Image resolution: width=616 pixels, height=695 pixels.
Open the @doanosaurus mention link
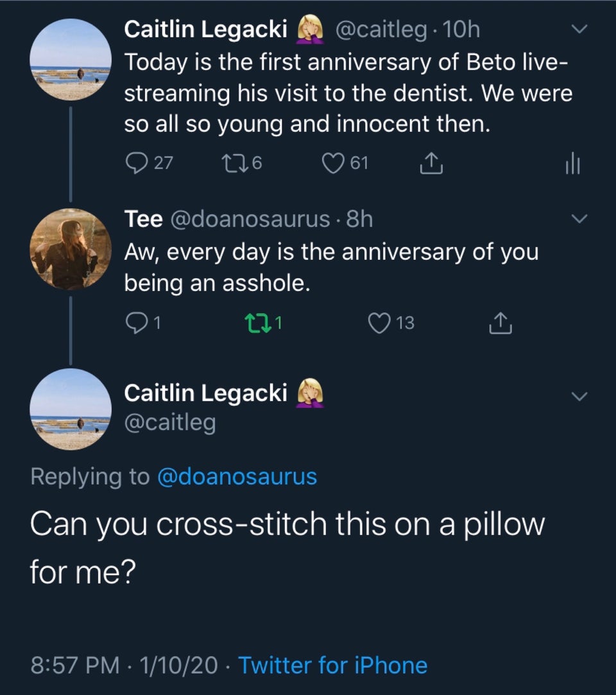(x=237, y=476)
